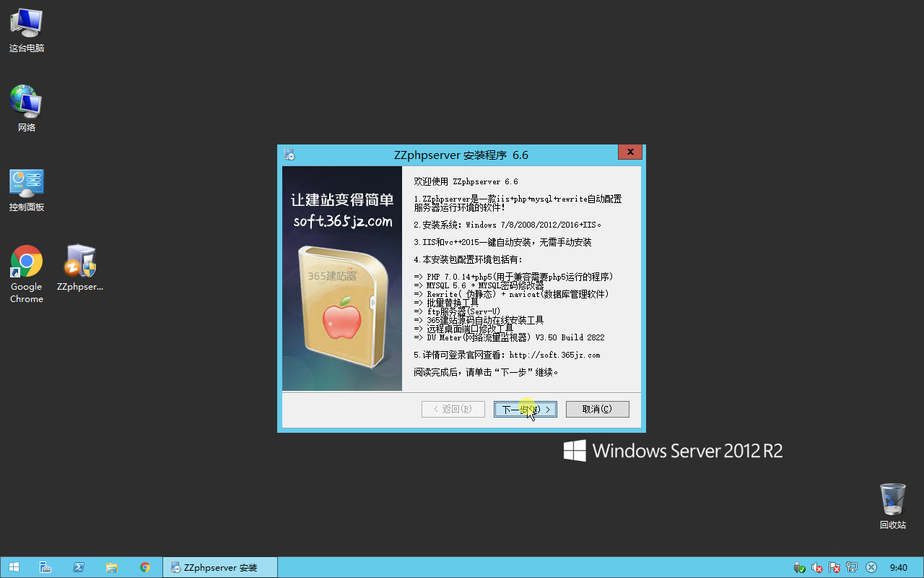The width and height of the screenshot is (924, 578).
Task: Click the '3.IIS和vc++2015一键自动安装' line
Action: click(x=502, y=242)
